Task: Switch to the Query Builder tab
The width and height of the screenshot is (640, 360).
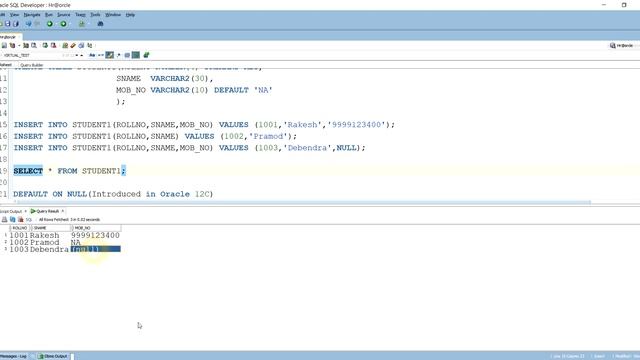Action: (x=31, y=65)
